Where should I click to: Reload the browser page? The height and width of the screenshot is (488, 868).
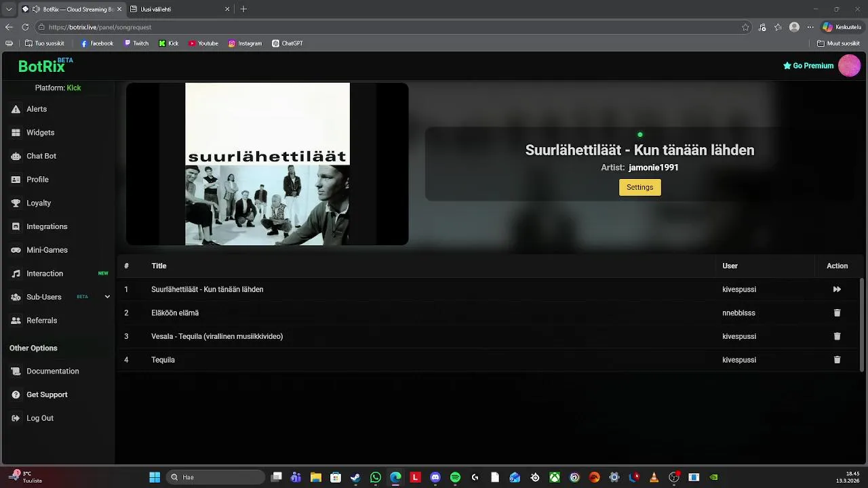(25, 27)
